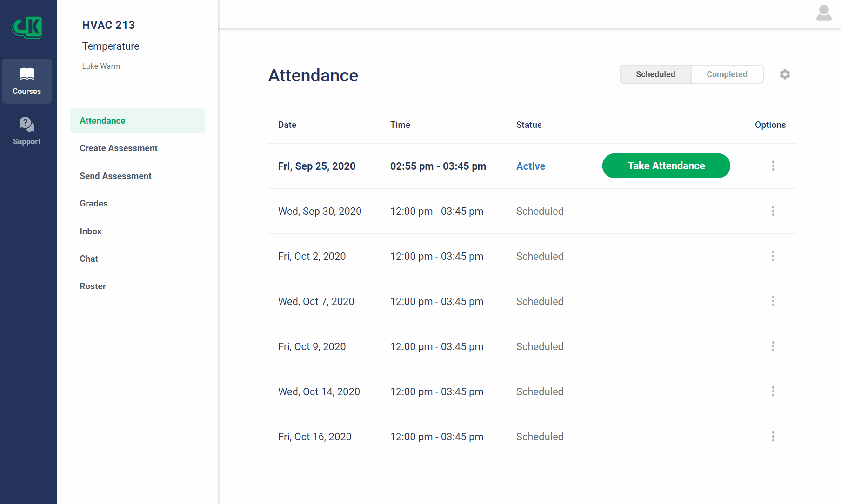Viewport: 841px width, 504px height.
Task: Click the green CK logo
Action: pyautogui.click(x=27, y=27)
